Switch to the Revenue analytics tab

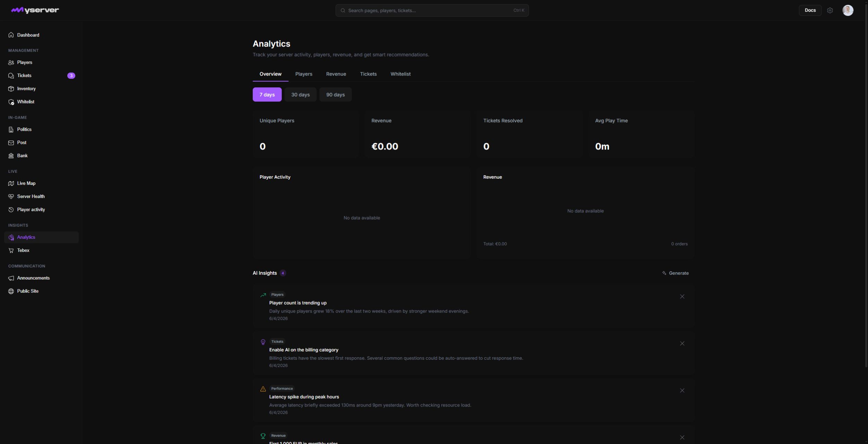coord(336,74)
